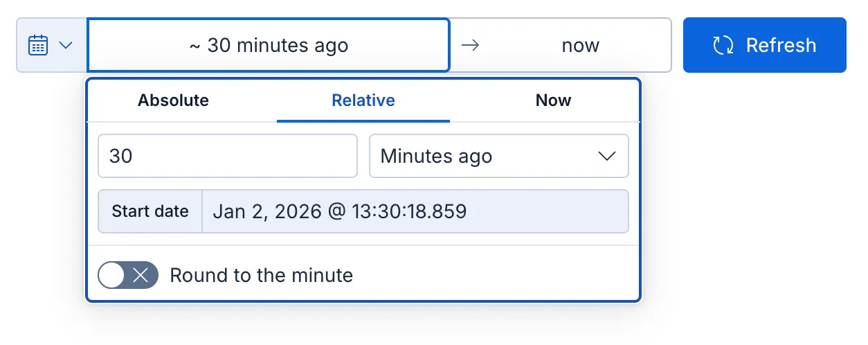The width and height of the screenshot is (868, 345).
Task: Focus the number field containing 30
Action: coord(227,156)
